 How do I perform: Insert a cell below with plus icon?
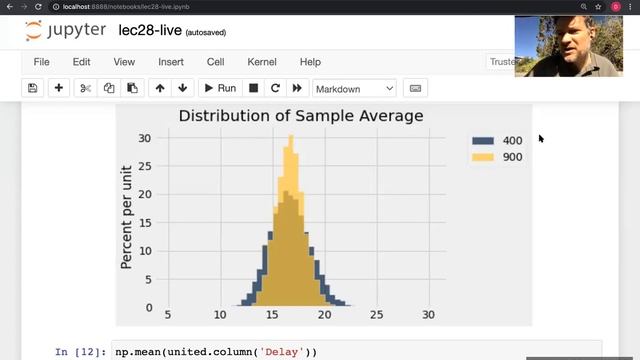59,88
